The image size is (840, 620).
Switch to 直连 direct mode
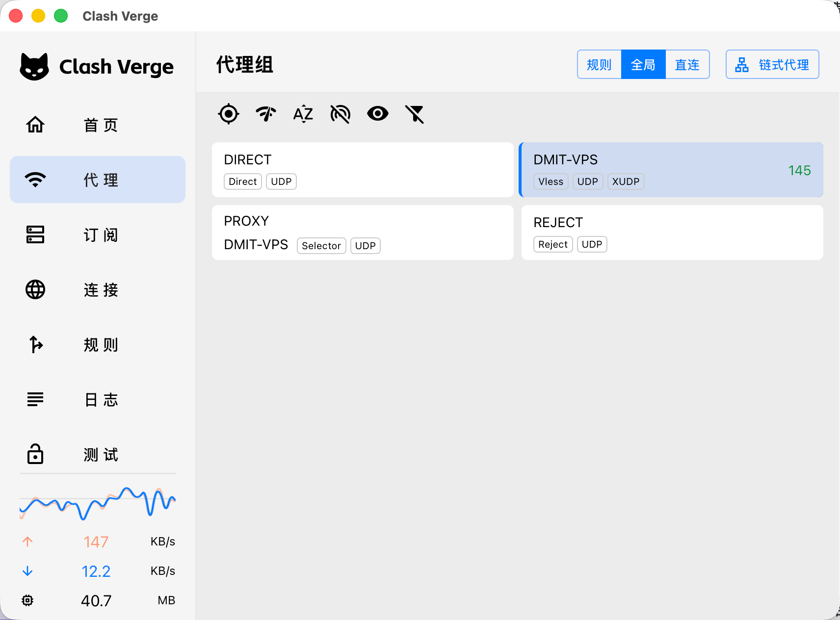(687, 64)
